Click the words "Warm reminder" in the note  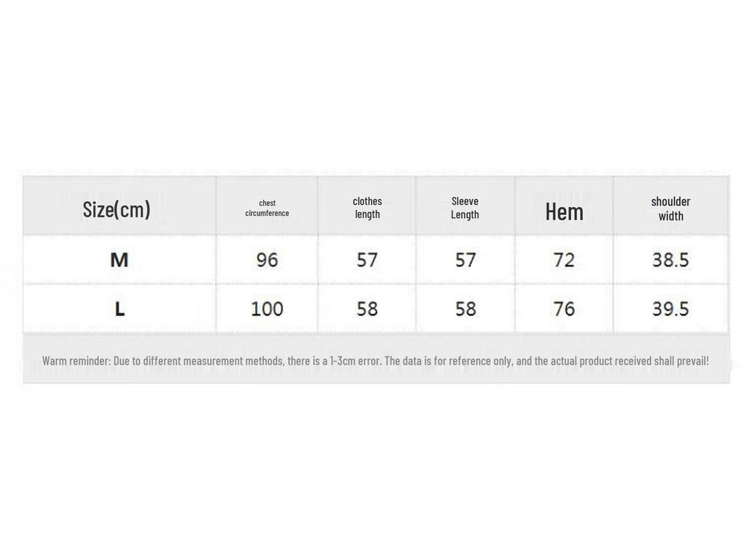(76, 361)
